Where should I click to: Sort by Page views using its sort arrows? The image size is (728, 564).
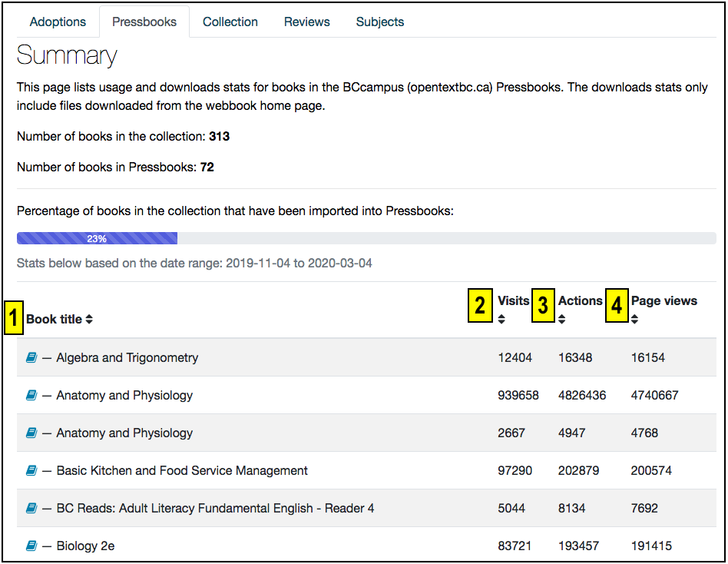point(634,319)
